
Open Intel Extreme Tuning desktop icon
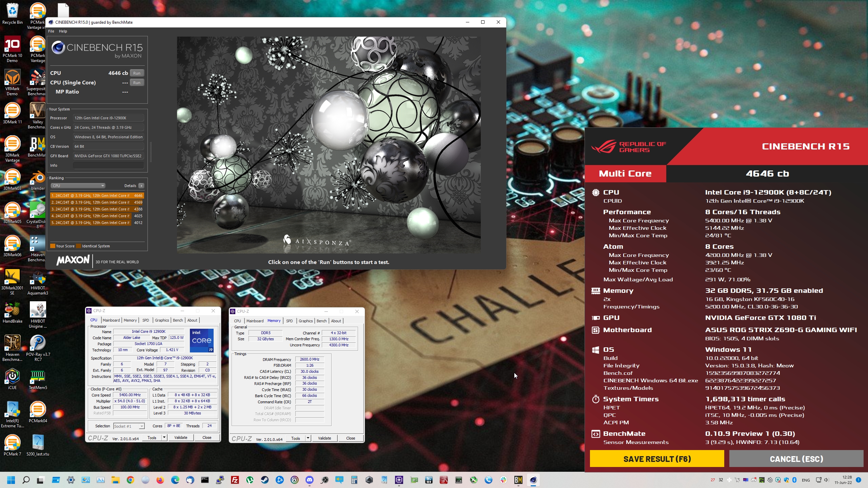[13, 415]
